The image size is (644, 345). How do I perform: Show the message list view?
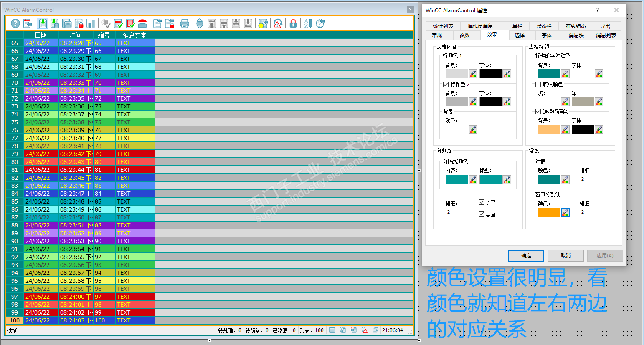(43, 24)
